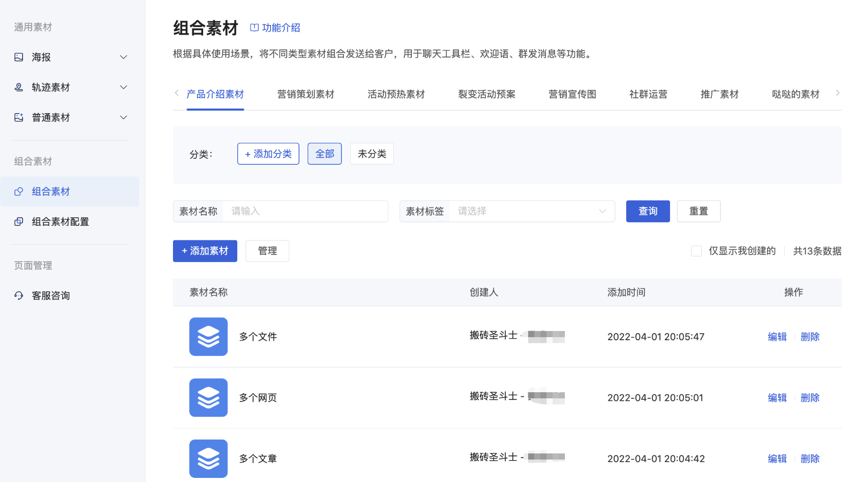Switch to the 裂变活动预案 tab
Screen dimensions: 868x482
click(487, 94)
